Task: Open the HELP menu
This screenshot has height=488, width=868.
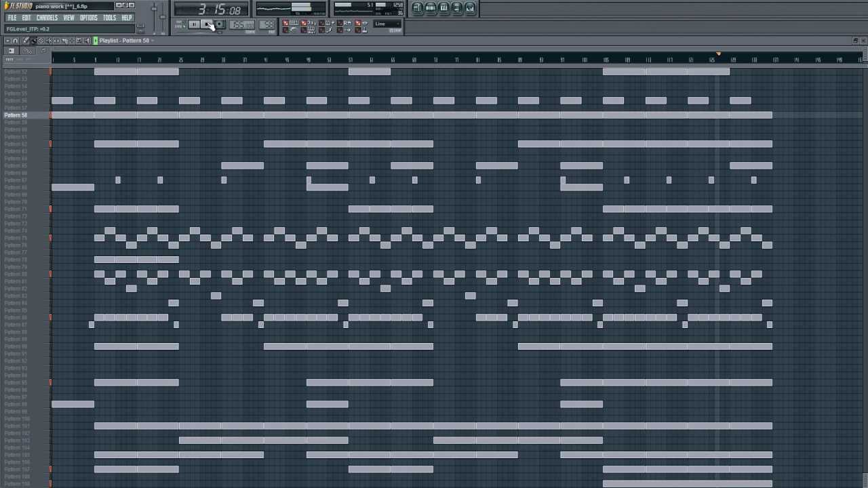Action: pos(127,18)
